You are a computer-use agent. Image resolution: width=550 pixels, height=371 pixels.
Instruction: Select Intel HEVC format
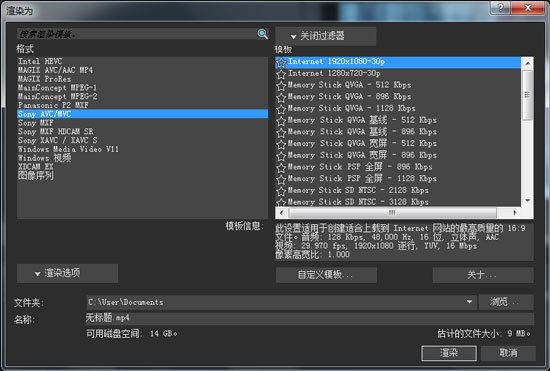click(142, 61)
